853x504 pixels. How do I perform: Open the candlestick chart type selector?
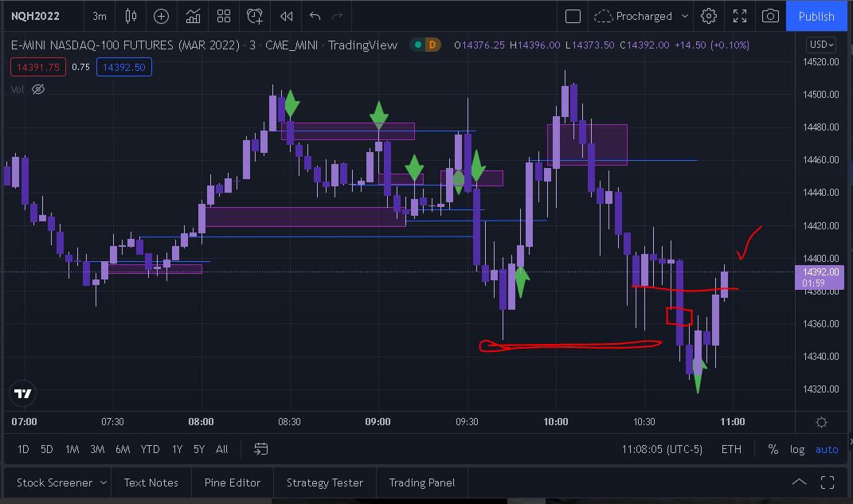131,16
